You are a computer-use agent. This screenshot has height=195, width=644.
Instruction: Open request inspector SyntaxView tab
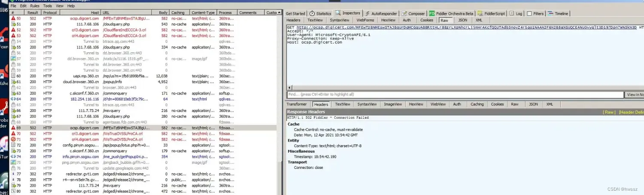339,20
